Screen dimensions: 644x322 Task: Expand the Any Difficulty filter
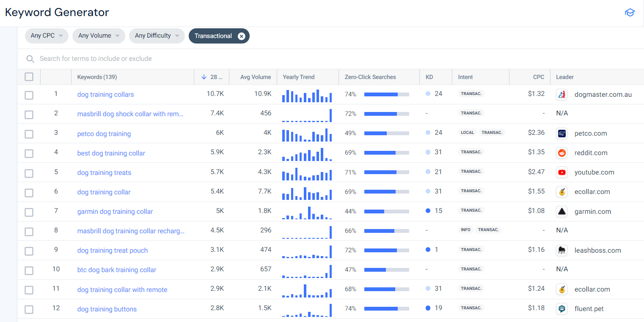[157, 36]
